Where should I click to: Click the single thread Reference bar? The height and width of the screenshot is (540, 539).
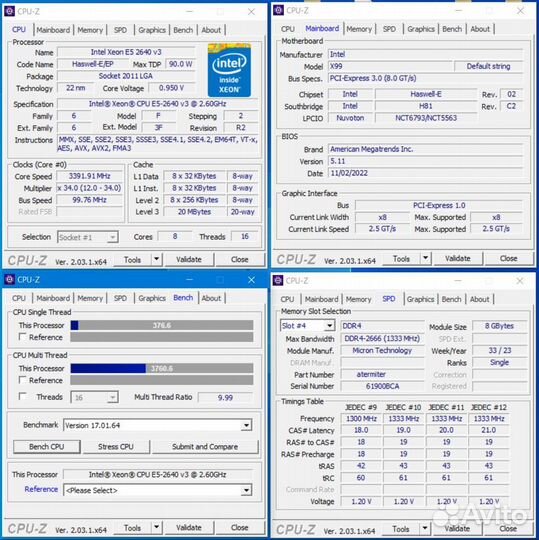coord(162,337)
